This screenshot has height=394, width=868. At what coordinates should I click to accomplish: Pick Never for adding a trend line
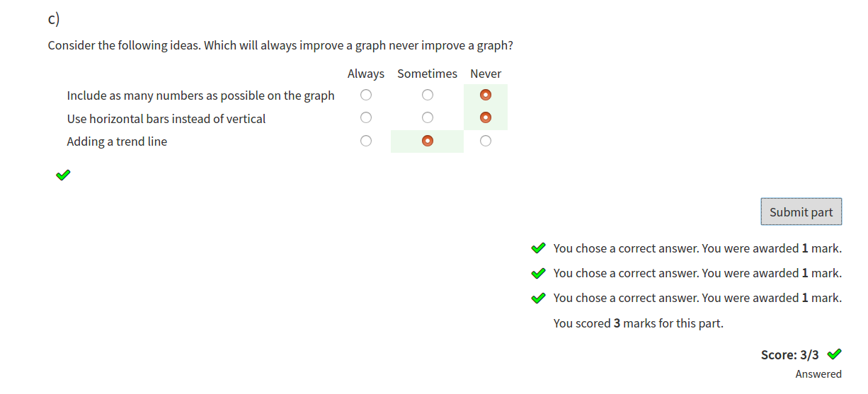tap(486, 141)
